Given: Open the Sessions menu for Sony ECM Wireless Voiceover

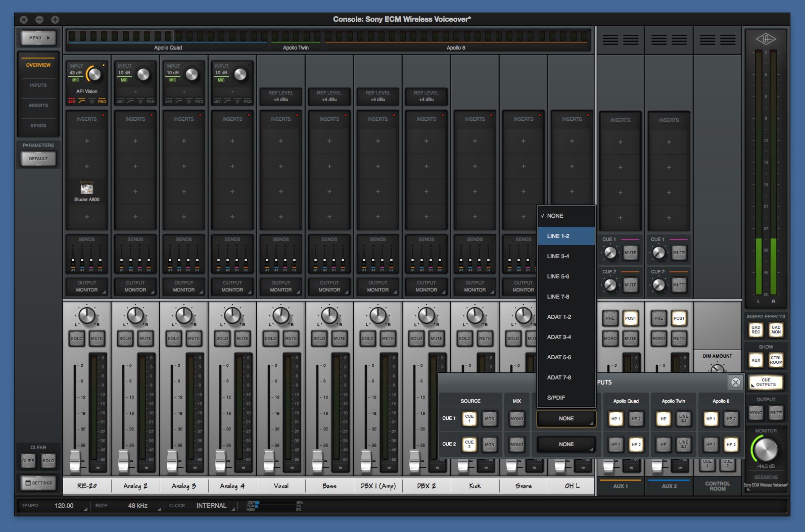Looking at the screenshot, I should 766,485.
